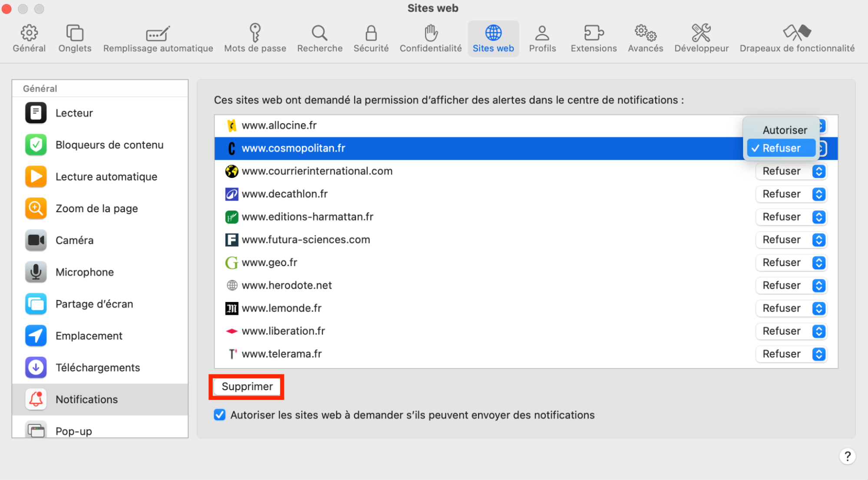Open permission dropdown for courrierinternational.com
868x480 pixels.
coord(791,171)
